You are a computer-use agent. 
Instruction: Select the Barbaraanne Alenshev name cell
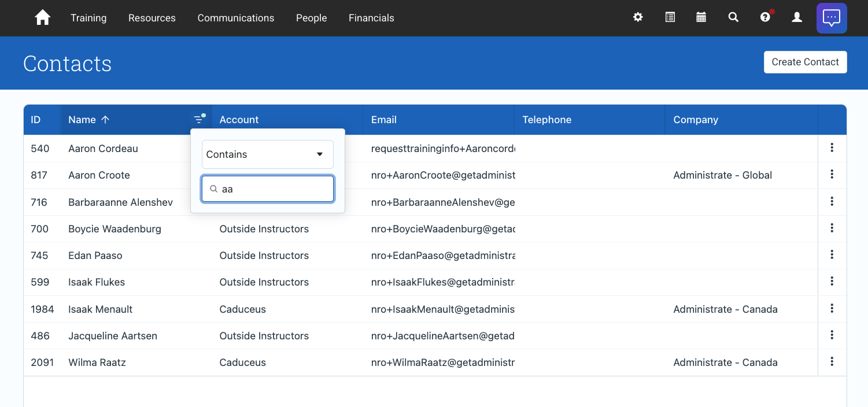pyautogui.click(x=120, y=202)
